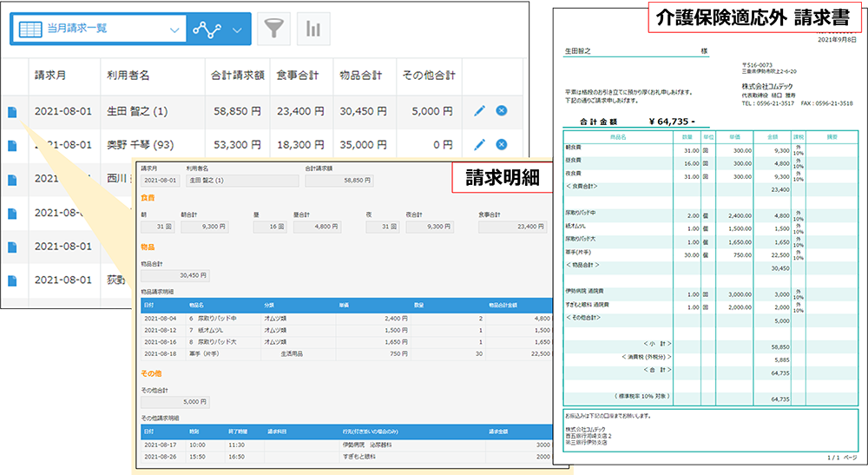The height and width of the screenshot is (475, 868).
Task: Open record details icon for 生田 智之
Action: pos(12,111)
